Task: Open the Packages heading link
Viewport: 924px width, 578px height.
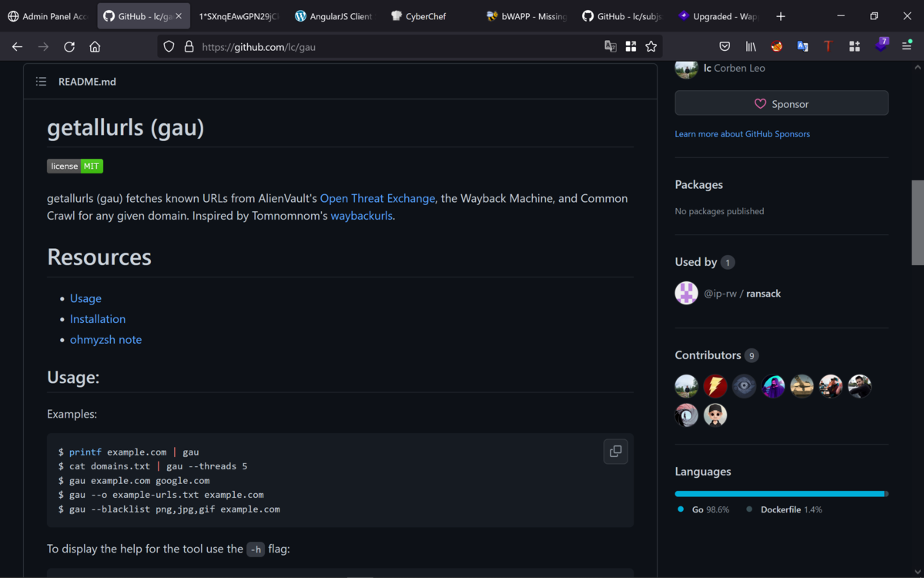Action: coord(699,185)
